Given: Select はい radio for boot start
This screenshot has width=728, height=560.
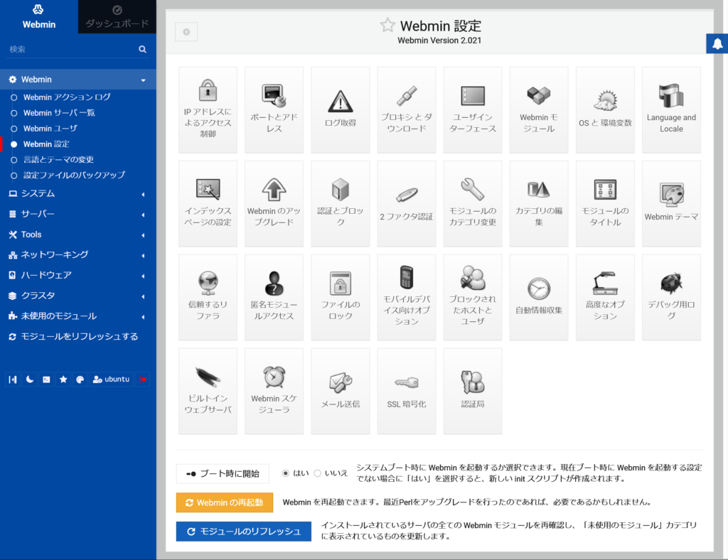Looking at the screenshot, I should (286, 473).
